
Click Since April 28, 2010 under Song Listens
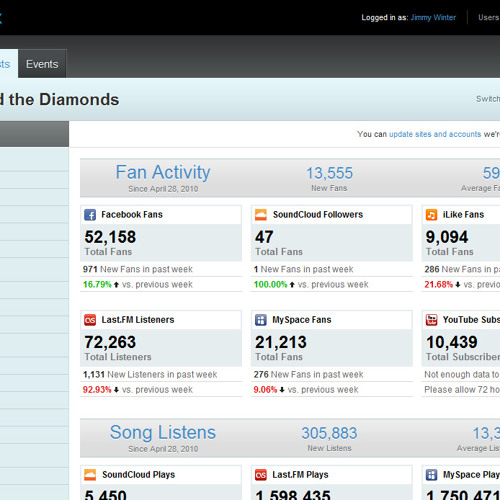coord(163,449)
